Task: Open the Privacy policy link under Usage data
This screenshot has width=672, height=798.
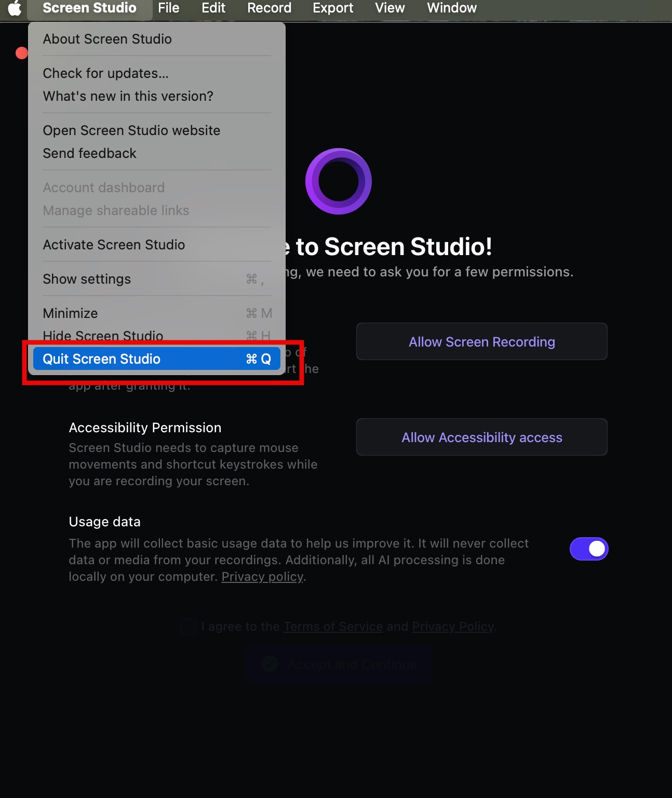Action: coord(262,577)
